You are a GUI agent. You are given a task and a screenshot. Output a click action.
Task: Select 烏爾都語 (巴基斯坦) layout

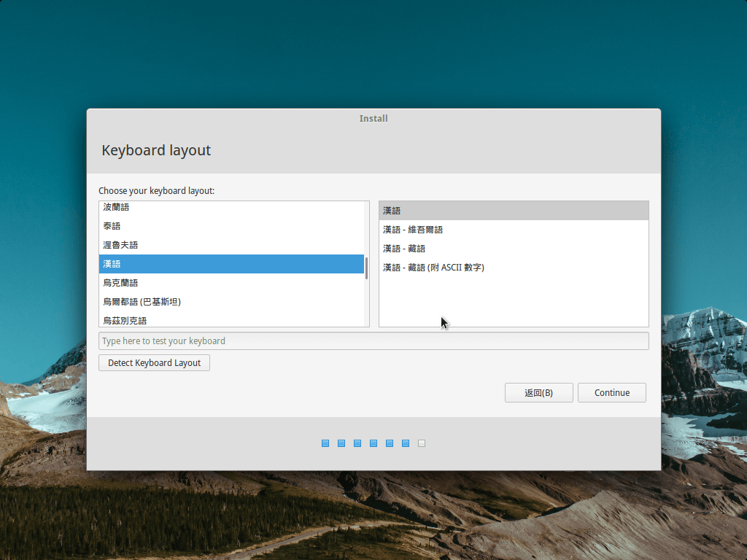click(x=142, y=302)
